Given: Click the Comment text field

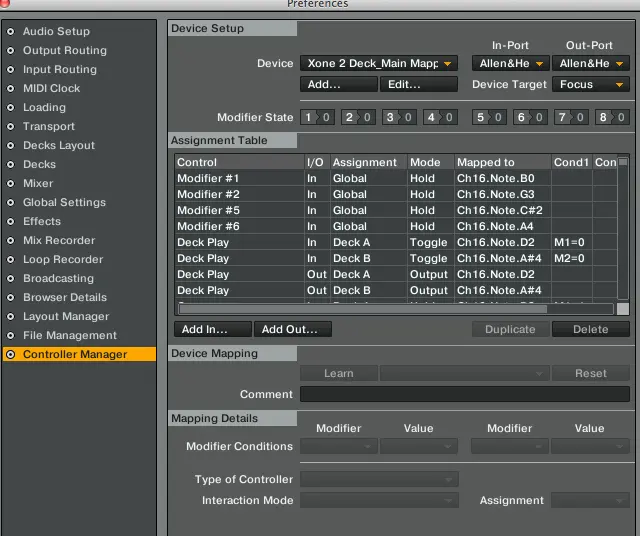Looking at the screenshot, I should [x=464, y=395].
